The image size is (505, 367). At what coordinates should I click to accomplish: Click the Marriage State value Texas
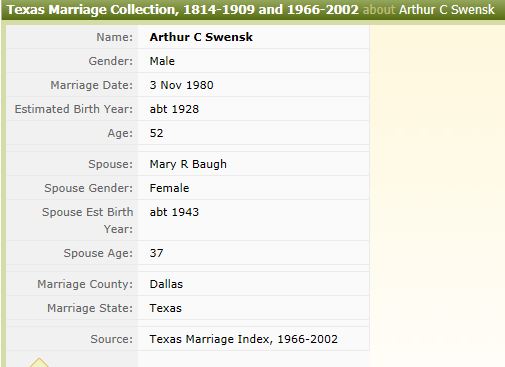[165, 308]
